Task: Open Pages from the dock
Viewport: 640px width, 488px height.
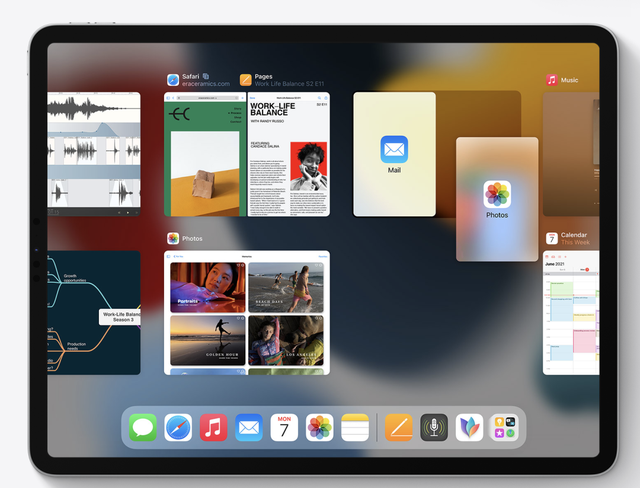Action: click(399, 427)
